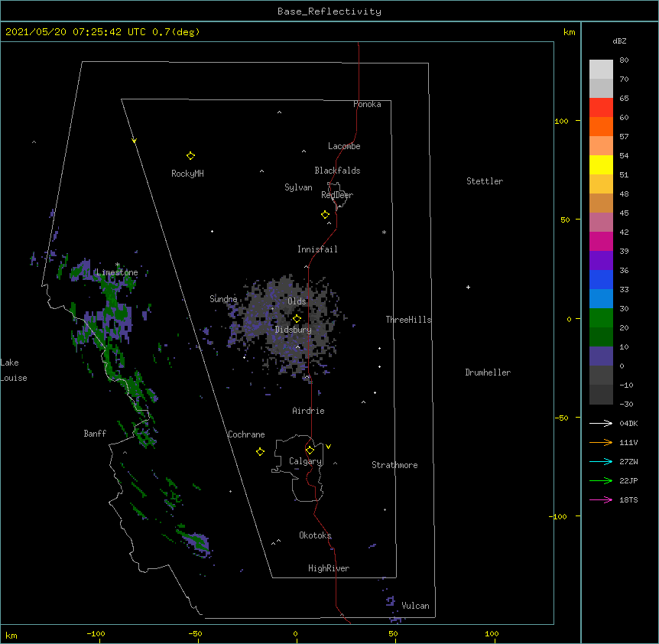Click the Vulcan label
This screenshot has width=659, height=644.
tap(415, 606)
